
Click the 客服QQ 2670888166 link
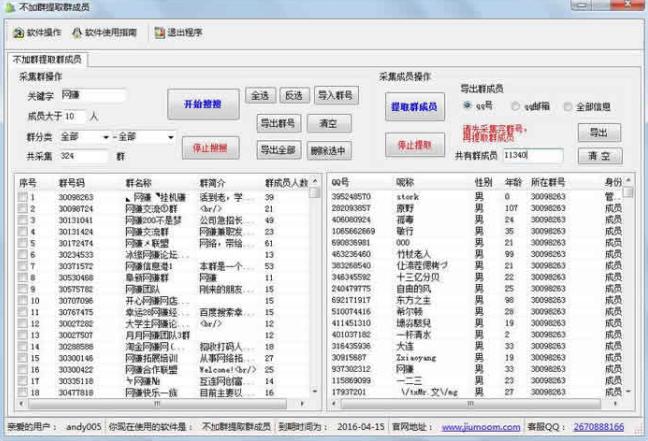599,427
